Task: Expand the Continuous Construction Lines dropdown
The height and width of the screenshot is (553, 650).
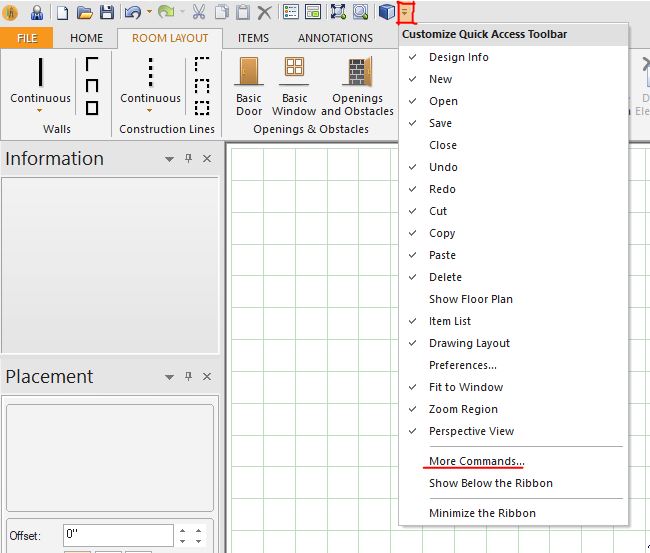Action: pyautogui.click(x=150, y=110)
